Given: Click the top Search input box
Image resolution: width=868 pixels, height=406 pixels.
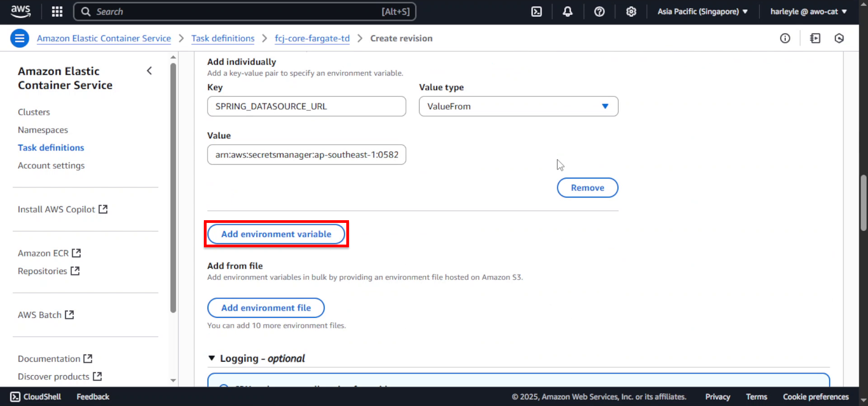Looking at the screenshot, I should (245, 12).
